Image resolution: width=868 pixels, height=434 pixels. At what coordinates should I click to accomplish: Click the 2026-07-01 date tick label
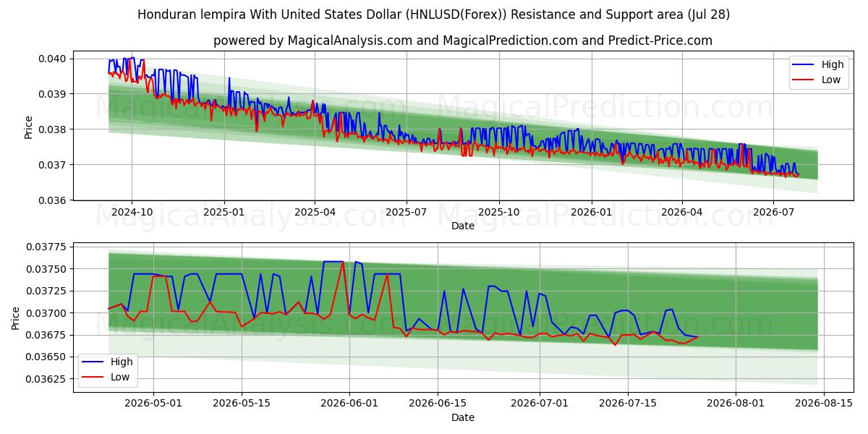click(539, 404)
